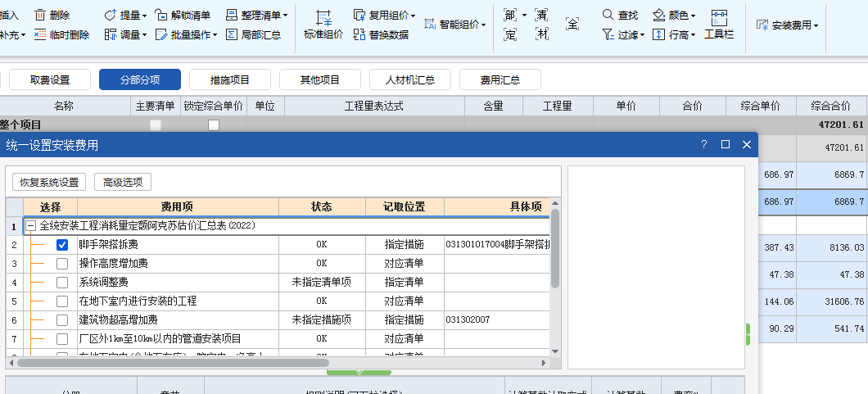Click the 部 bracket icon
This screenshot has height=394, width=868.
tap(510, 15)
